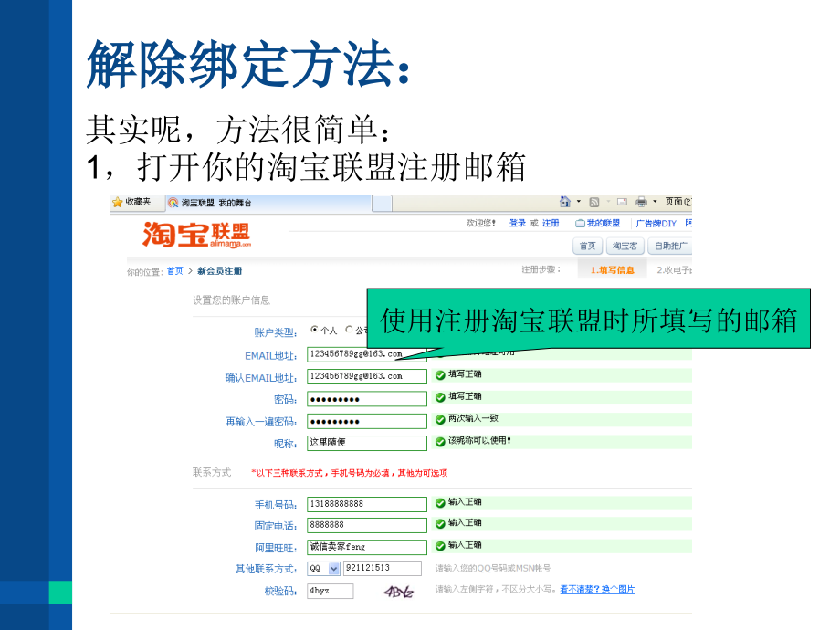Open the 页面 menu in toolbar
Screen dimensions: 840x630
coord(677,202)
